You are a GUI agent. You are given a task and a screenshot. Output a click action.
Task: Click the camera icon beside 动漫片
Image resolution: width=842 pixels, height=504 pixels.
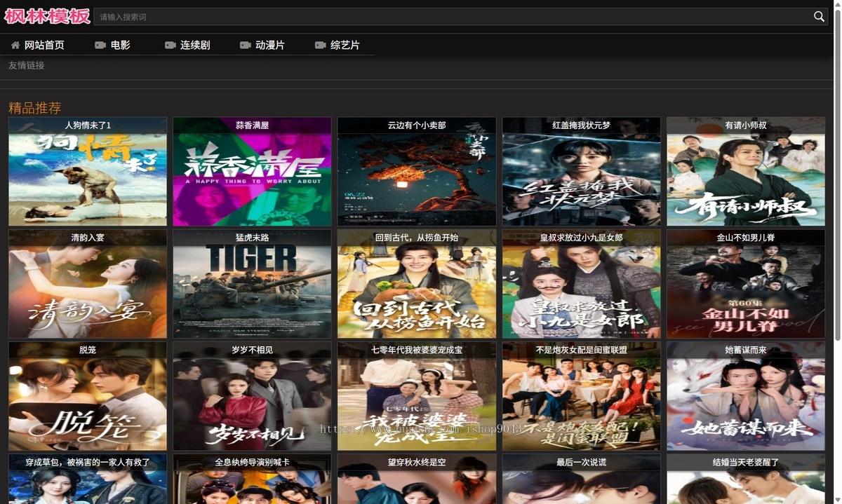pyautogui.click(x=246, y=45)
